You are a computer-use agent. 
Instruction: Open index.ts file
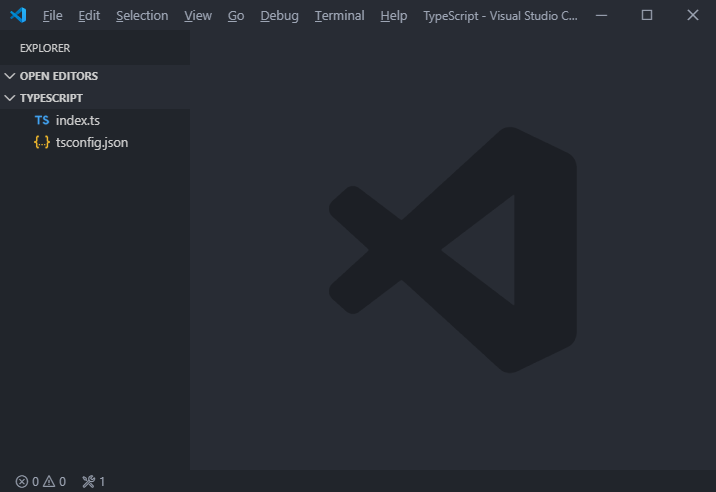[95, 120]
